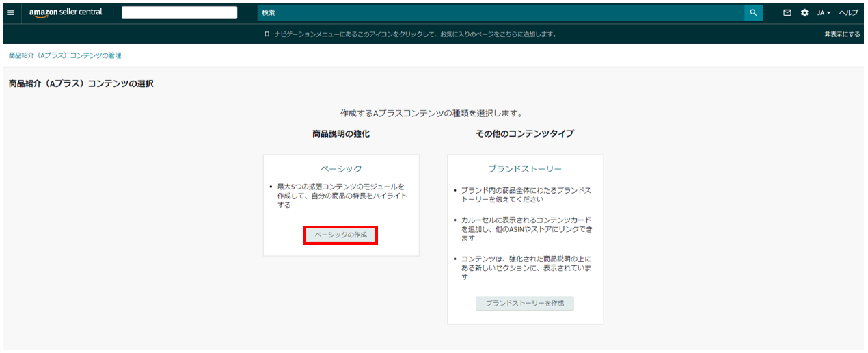
Task: Click the 作成するAプラスコンテンツの種類を選択します text
Action: click(431, 113)
